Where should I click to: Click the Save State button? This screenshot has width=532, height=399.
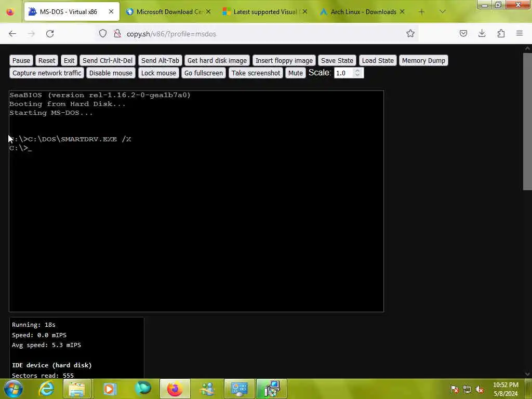coord(337,60)
